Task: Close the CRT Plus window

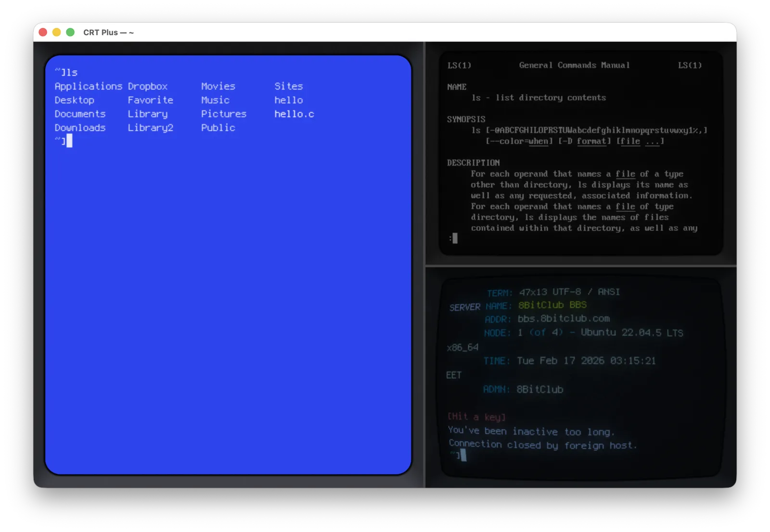Action: pyautogui.click(x=43, y=32)
